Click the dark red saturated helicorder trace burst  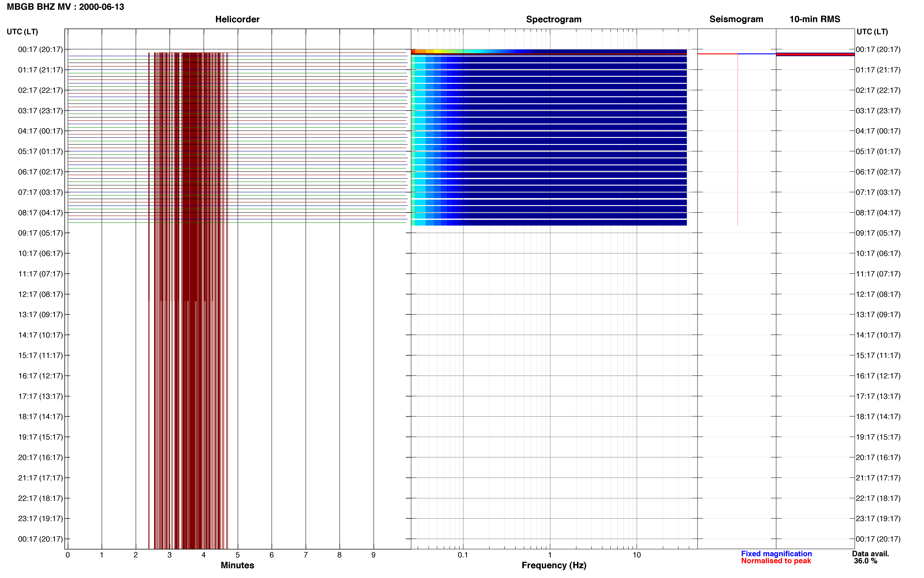188,301
